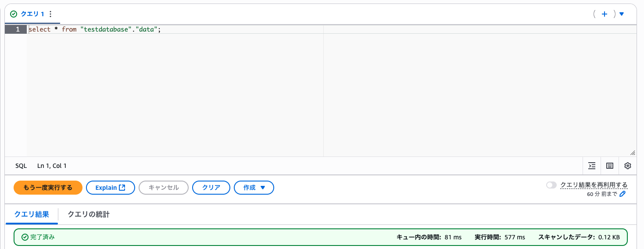The image size is (644, 249).
Task: Open editor settings gear icon
Action: tap(627, 166)
